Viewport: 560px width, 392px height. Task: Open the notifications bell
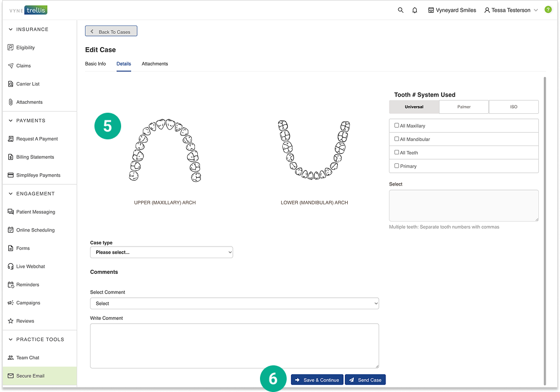(x=414, y=10)
